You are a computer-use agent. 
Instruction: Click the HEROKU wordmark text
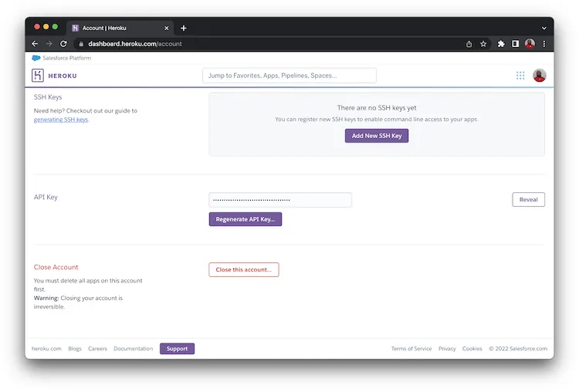point(63,76)
